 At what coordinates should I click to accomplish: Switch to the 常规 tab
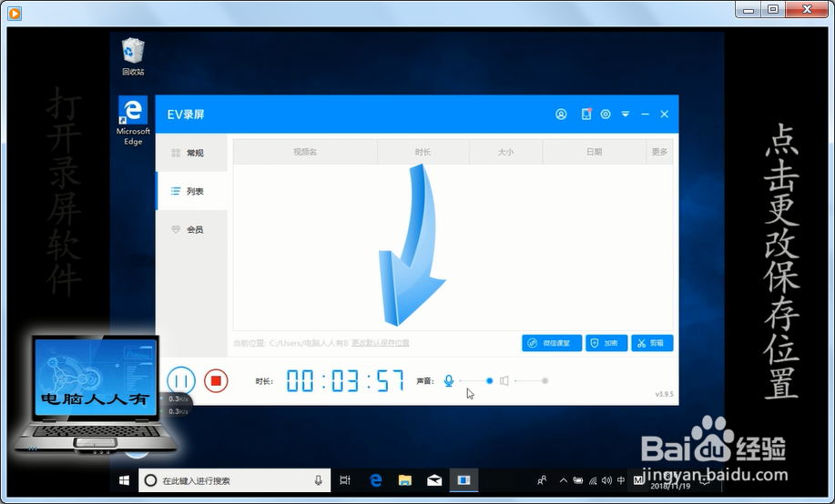[192, 153]
